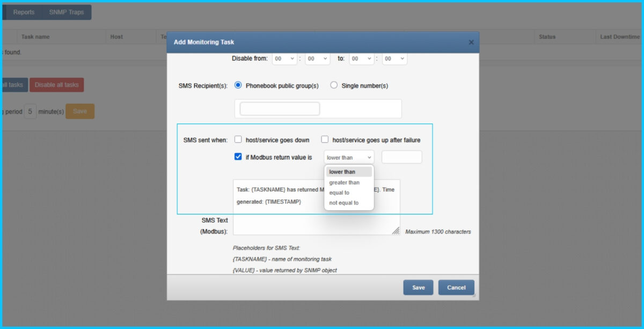Open Disable from hour dropdown
The width and height of the screenshot is (644, 329).
[x=284, y=59]
